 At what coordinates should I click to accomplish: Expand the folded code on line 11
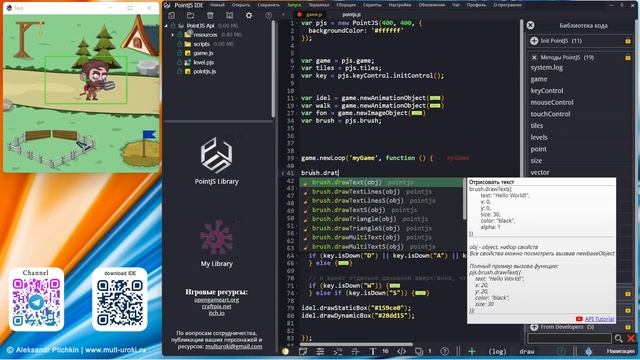pos(435,98)
